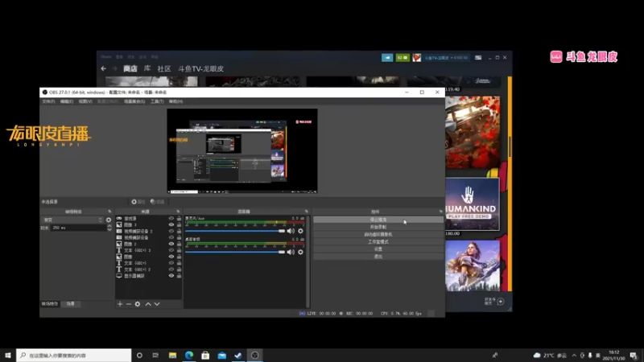Viewport: 644px width, 362px height.
Task: Move source up with the up arrow
Action: (148, 304)
